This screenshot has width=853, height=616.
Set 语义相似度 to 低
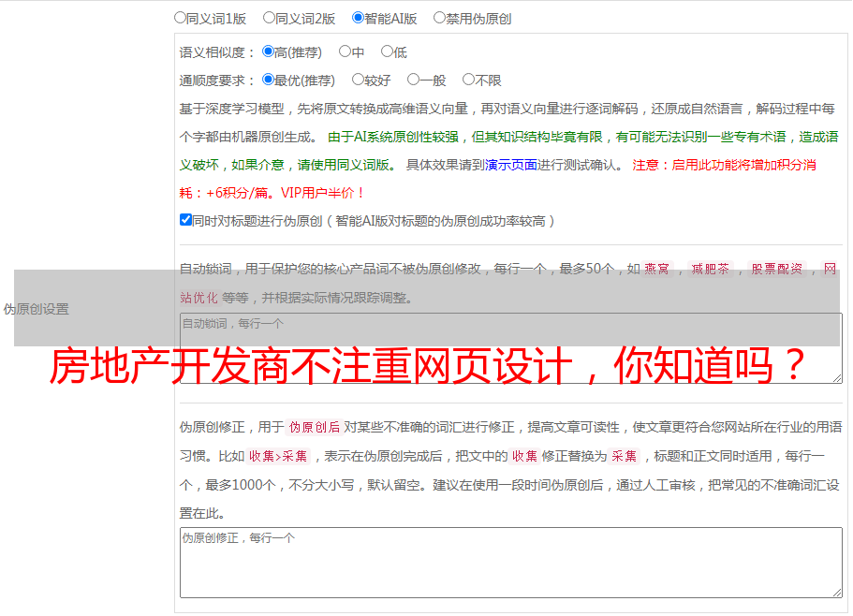tap(387, 51)
